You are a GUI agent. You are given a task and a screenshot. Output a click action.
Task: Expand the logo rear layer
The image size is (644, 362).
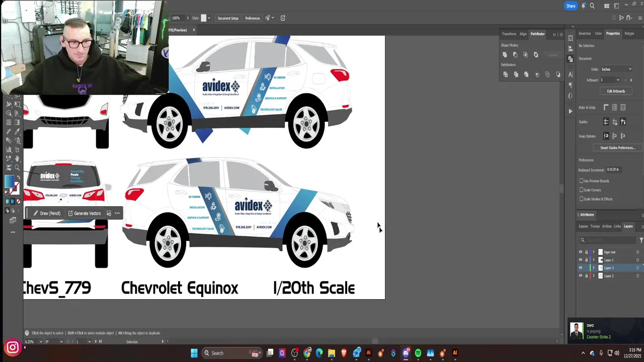[594, 252]
